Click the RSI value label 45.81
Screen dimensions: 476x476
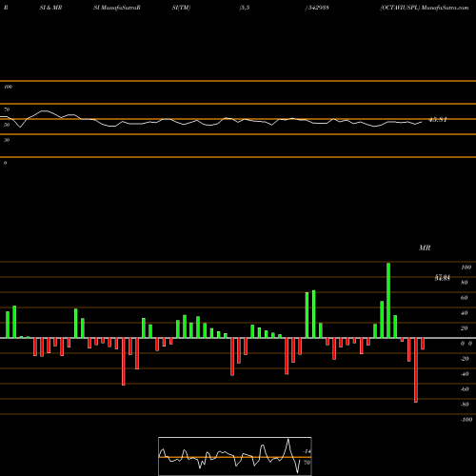(x=438, y=120)
